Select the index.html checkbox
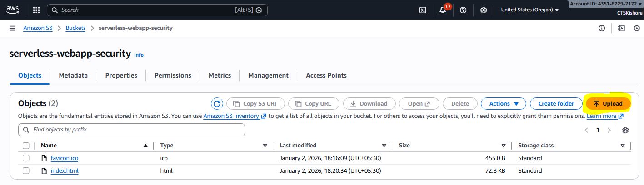The width and height of the screenshot is (644, 185). tap(26, 171)
